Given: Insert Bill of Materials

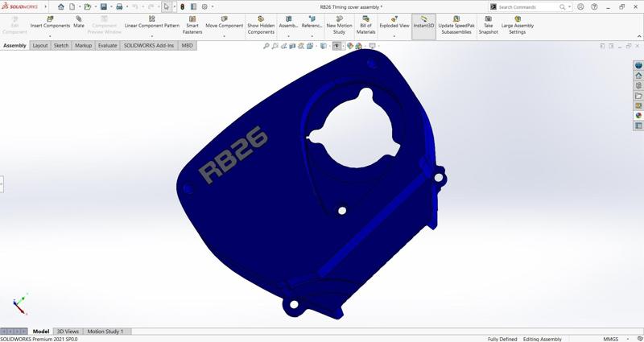Looking at the screenshot, I should [x=365, y=25].
